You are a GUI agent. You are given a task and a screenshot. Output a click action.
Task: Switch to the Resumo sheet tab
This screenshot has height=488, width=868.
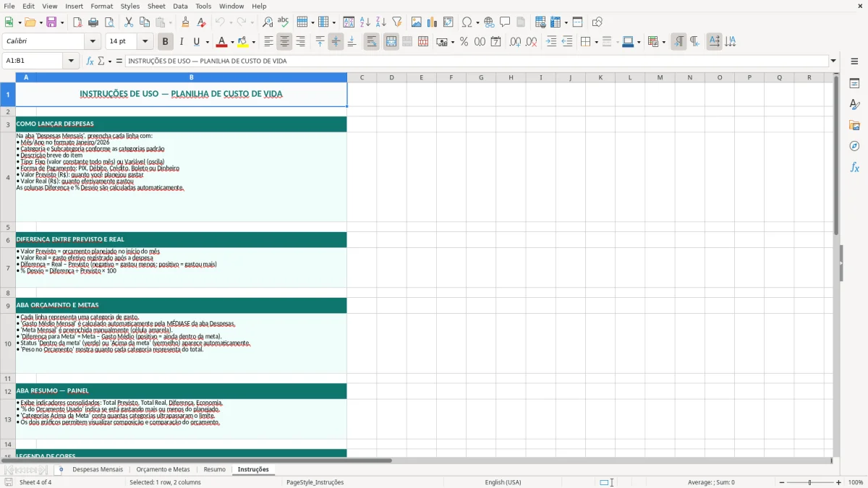click(x=214, y=470)
